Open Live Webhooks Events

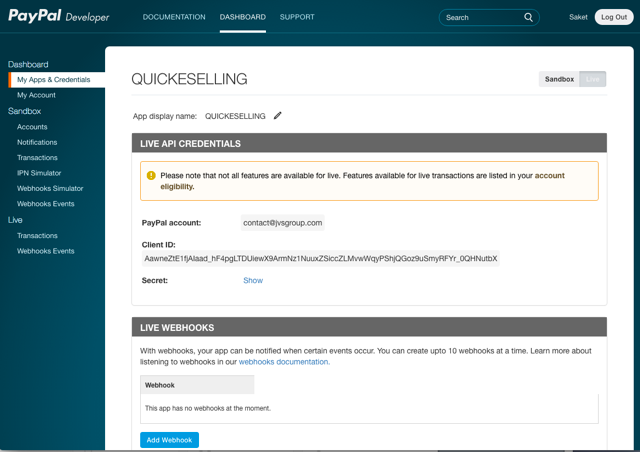(46, 251)
